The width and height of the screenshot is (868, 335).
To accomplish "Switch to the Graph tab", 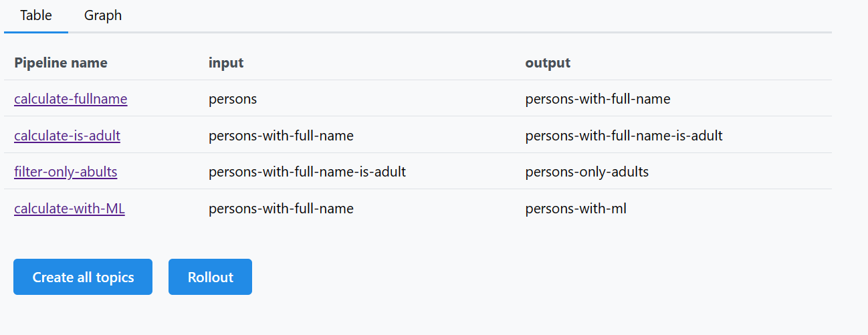I will tap(103, 15).
